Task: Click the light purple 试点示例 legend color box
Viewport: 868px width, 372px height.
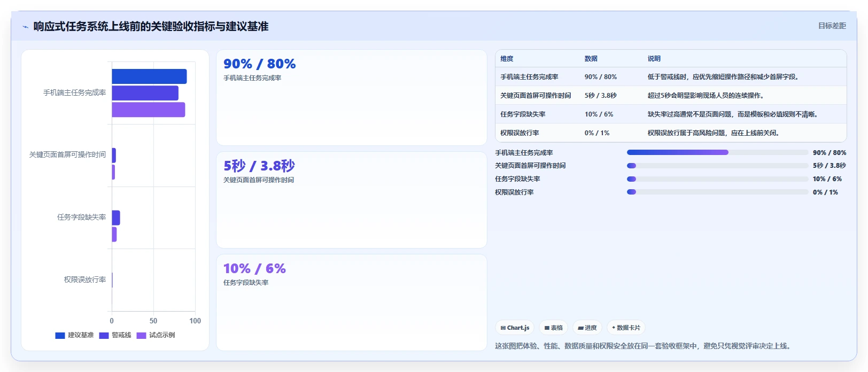Action: [141, 336]
